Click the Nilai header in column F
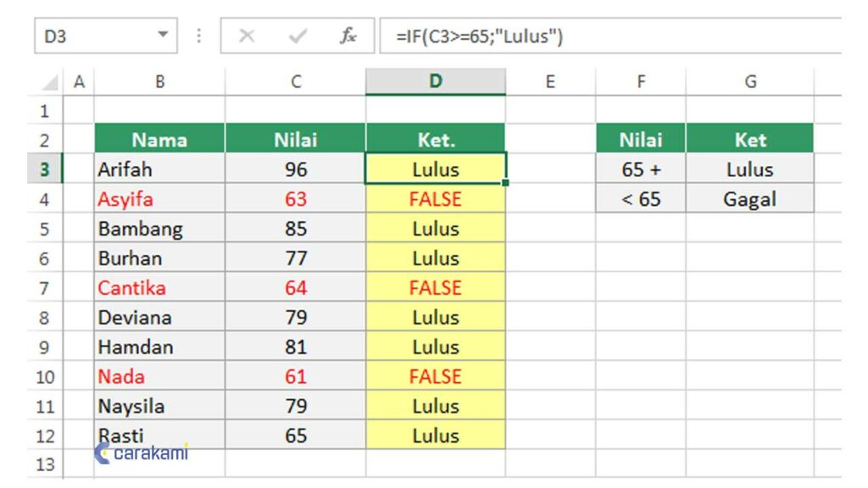 [x=641, y=139]
